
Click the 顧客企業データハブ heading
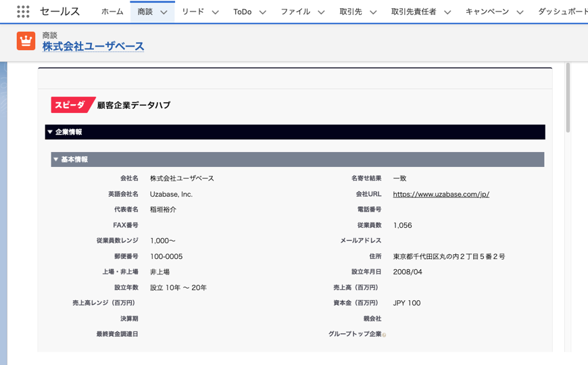(x=134, y=105)
